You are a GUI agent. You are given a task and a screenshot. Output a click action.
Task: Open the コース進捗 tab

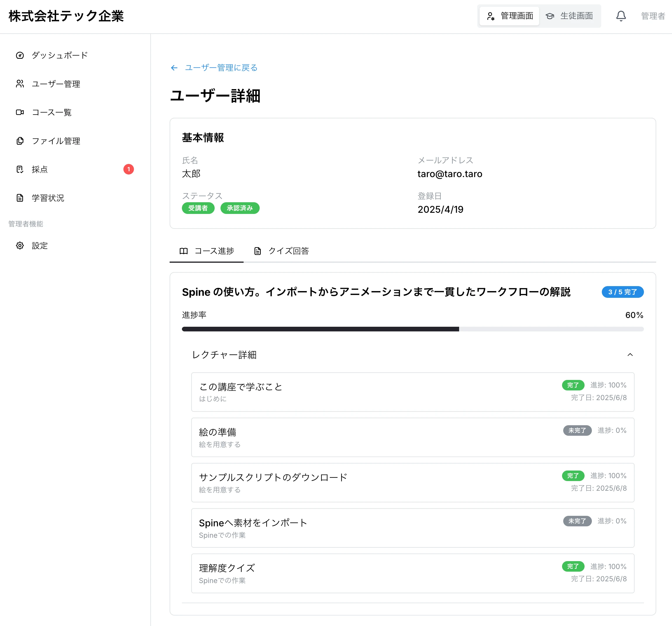tap(206, 251)
